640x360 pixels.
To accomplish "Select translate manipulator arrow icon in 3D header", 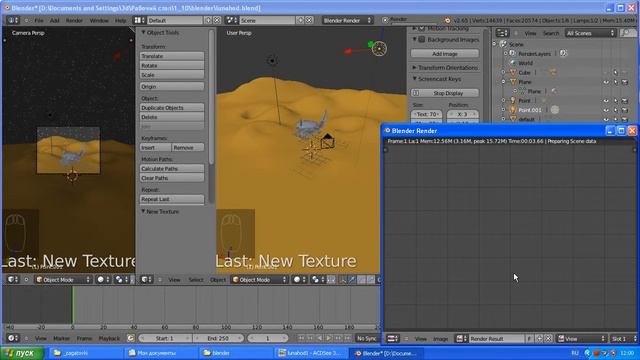I will [x=352, y=280].
